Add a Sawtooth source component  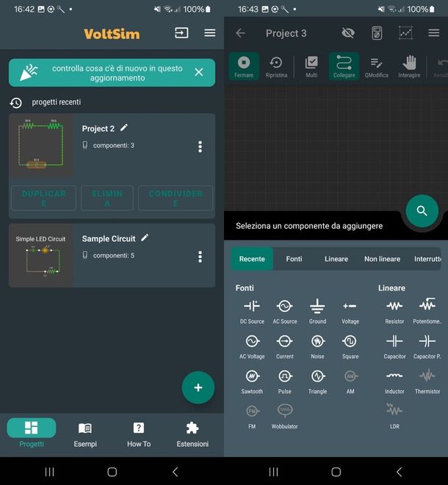click(x=252, y=382)
